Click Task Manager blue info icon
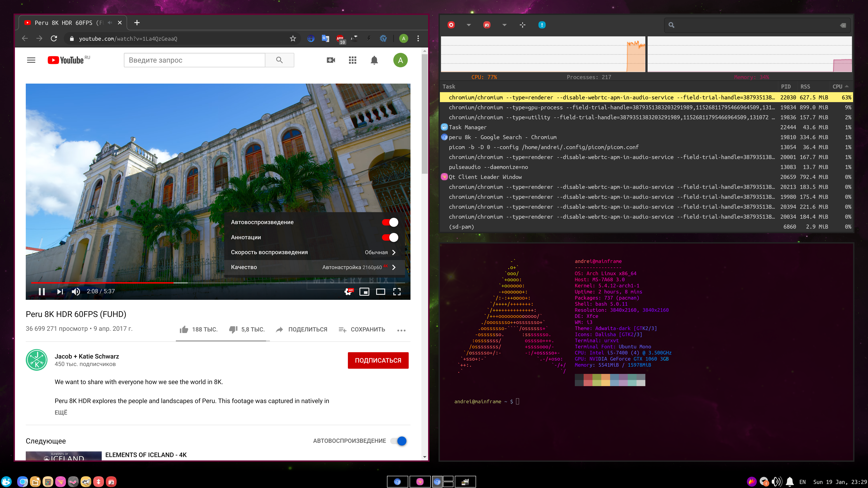This screenshot has width=868, height=488. [542, 25]
